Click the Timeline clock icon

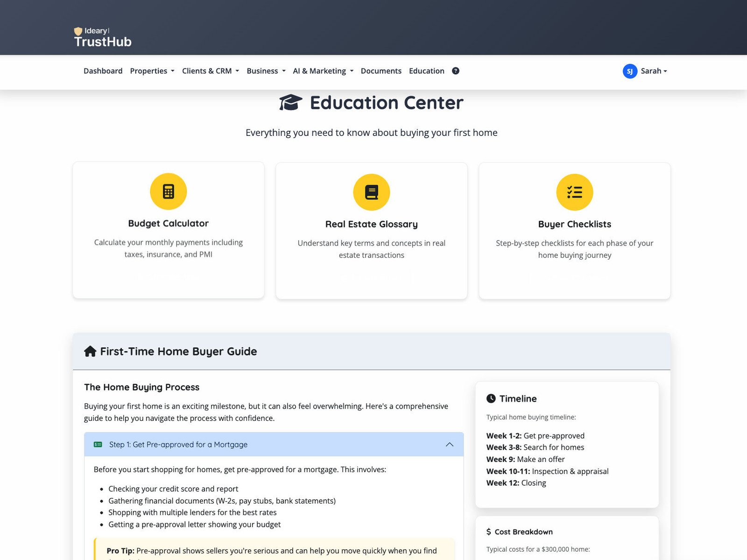[x=491, y=398]
